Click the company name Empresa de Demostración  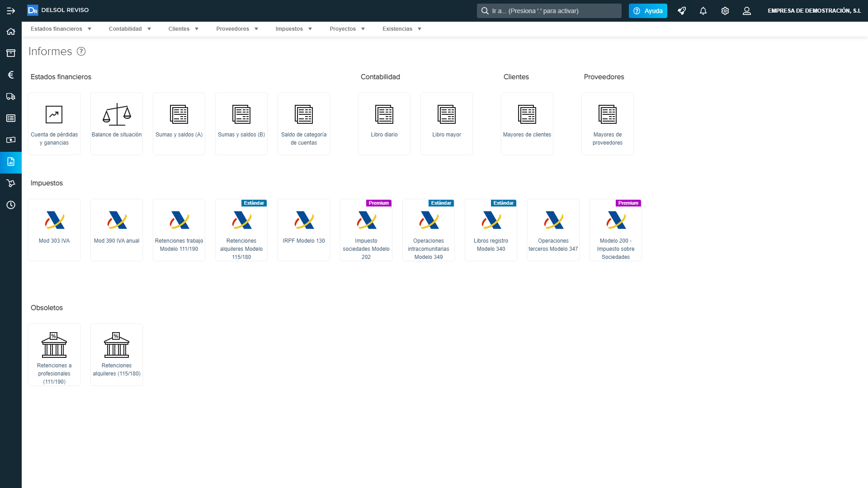point(814,11)
